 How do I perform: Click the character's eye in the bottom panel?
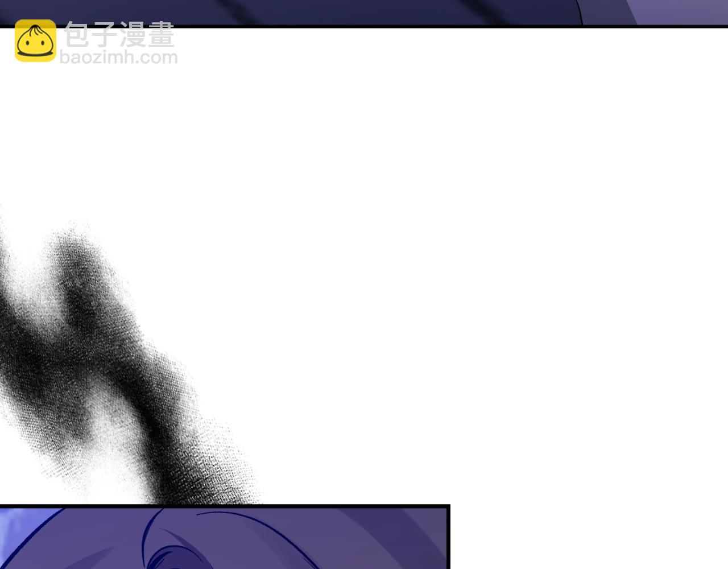pos(171,555)
